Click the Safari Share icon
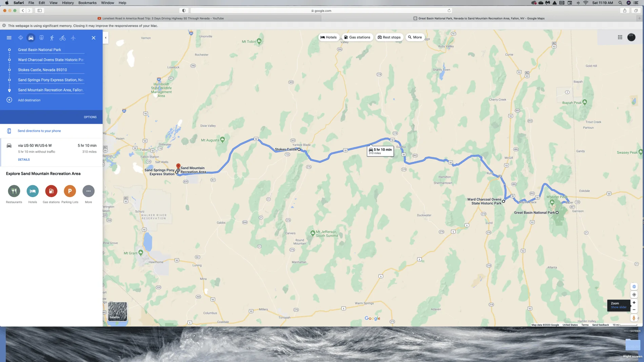Image resolution: width=644 pixels, height=362 pixels. pos(625,11)
